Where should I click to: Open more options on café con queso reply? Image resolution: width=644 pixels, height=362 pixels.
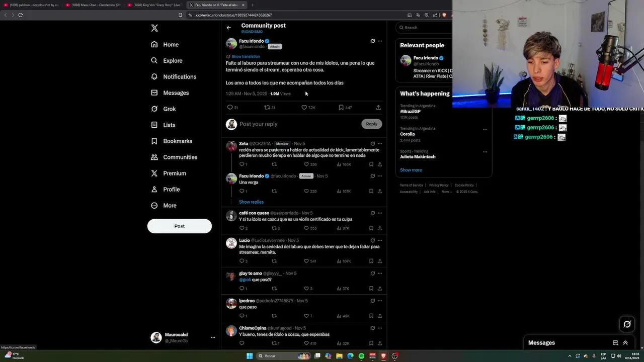380,213
